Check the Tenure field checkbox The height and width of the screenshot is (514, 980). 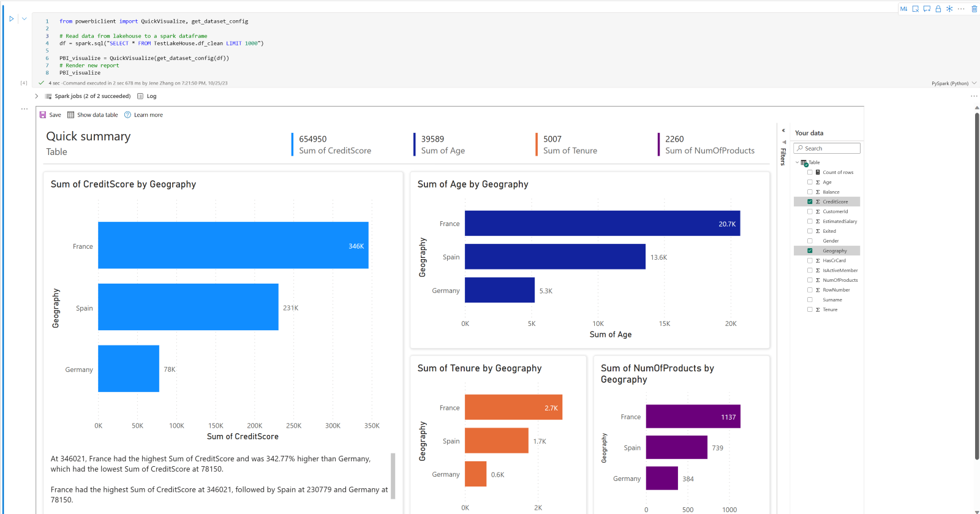[x=810, y=309]
